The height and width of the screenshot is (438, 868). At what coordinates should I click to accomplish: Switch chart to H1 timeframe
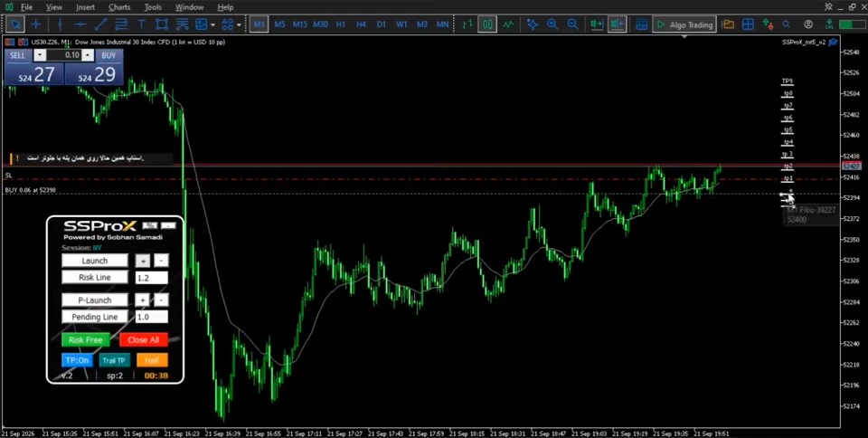(341, 24)
